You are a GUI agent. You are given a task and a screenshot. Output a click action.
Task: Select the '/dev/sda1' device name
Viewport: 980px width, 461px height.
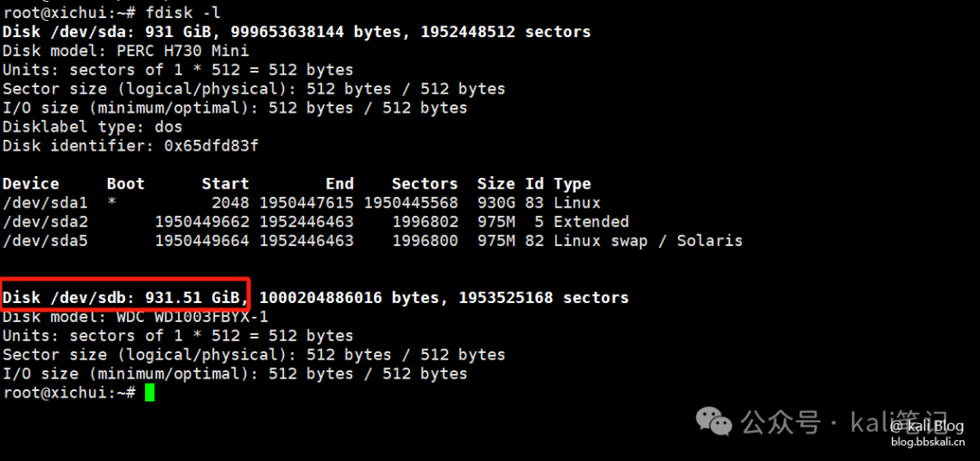pos(45,203)
